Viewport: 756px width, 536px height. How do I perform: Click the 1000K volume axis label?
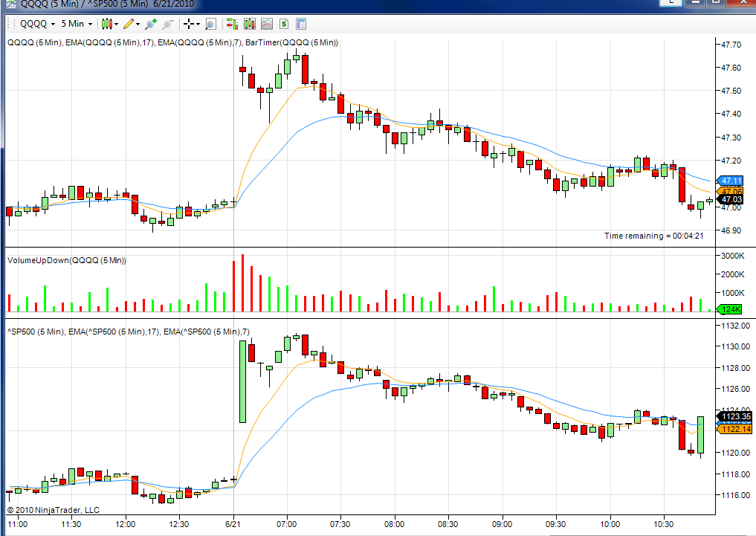pos(732,293)
